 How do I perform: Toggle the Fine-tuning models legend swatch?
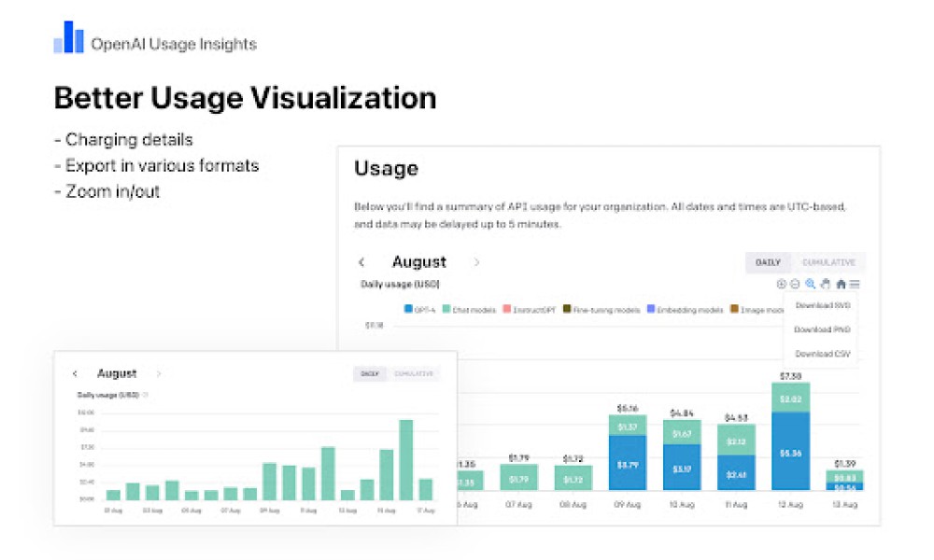point(567,309)
